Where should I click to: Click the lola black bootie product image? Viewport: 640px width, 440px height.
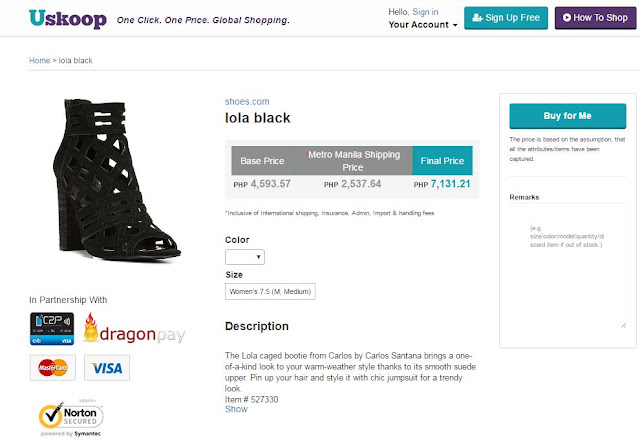(116, 180)
